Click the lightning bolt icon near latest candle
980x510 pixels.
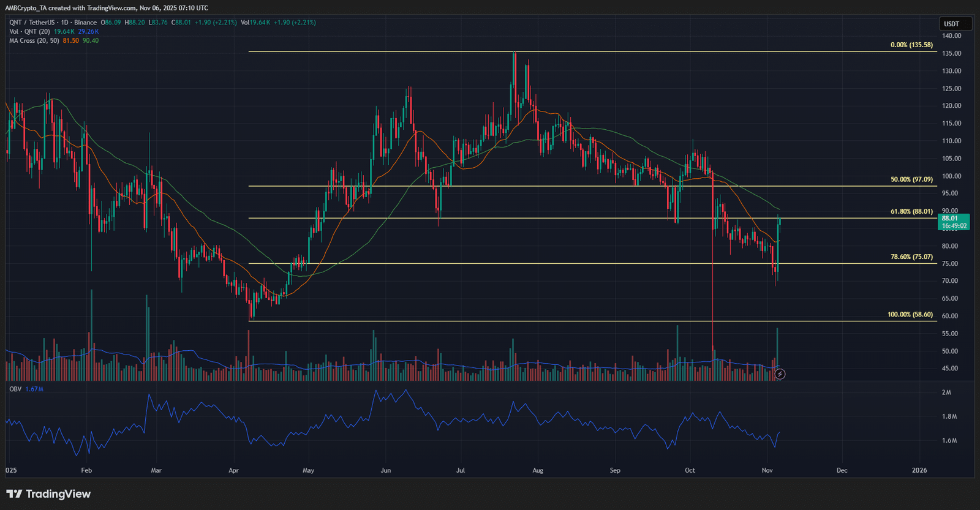click(780, 374)
